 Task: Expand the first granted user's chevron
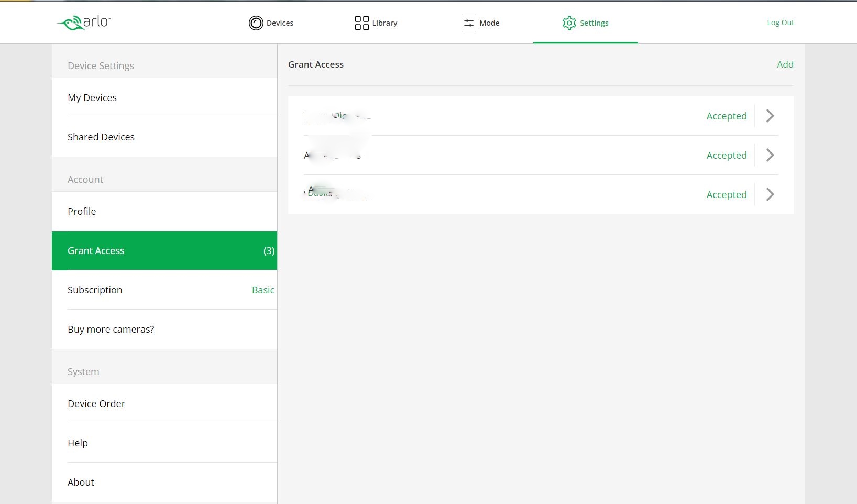pos(770,116)
